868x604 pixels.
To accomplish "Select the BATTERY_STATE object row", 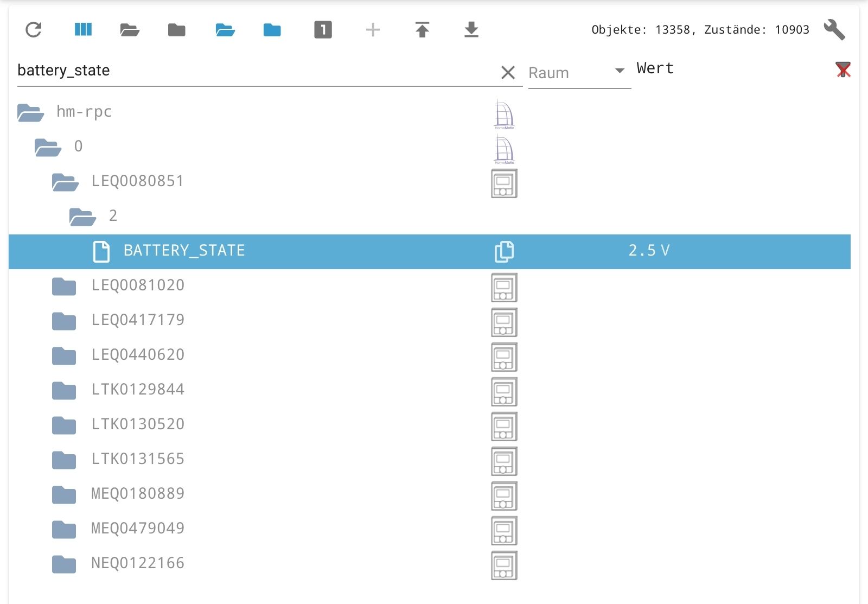I will coord(184,251).
